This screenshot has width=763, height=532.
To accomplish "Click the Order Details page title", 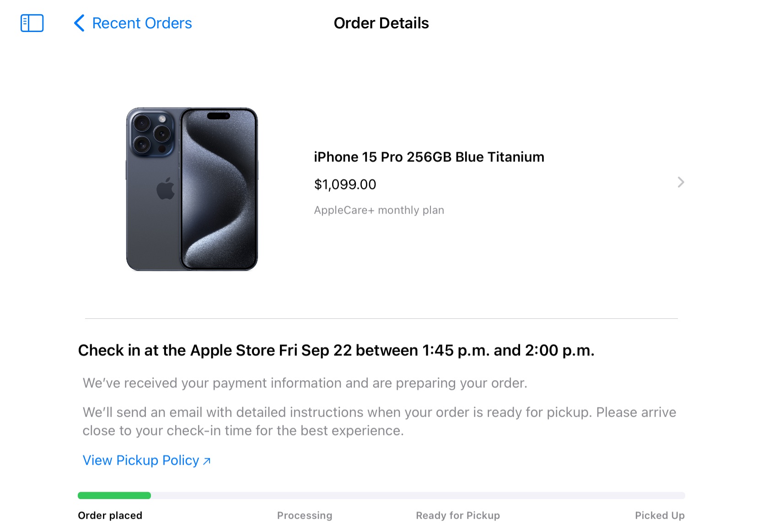I will click(x=381, y=23).
